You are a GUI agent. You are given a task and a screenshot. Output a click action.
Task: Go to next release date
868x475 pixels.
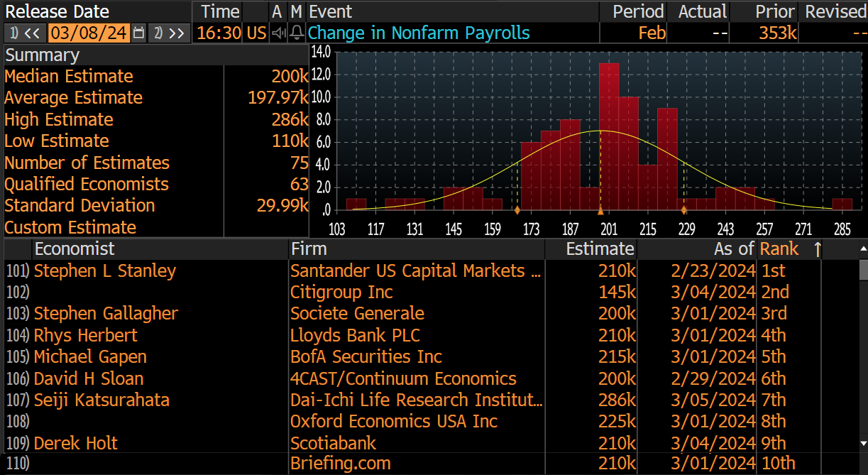pyautogui.click(x=170, y=33)
